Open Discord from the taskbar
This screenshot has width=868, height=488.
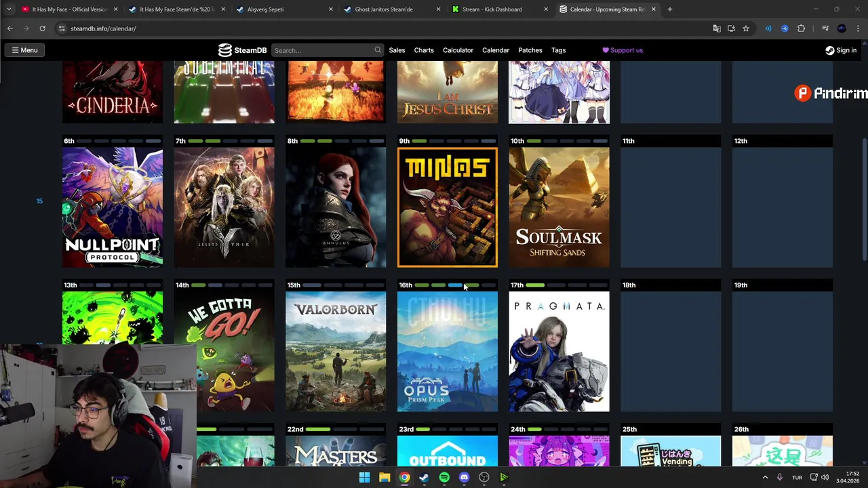(464, 477)
